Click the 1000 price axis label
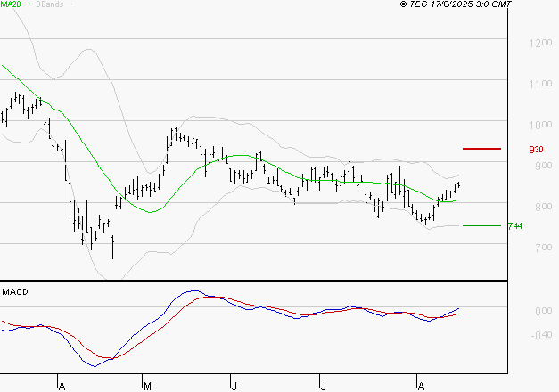Image resolution: width=559 pixels, height=392 pixels. click(538, 126)
